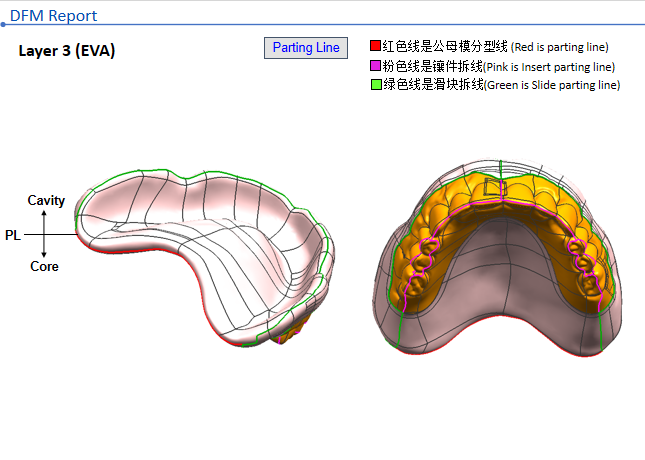Select the green slide line color swatch
This screenshot has width=645, height=460.
click(x=376, y=85)
